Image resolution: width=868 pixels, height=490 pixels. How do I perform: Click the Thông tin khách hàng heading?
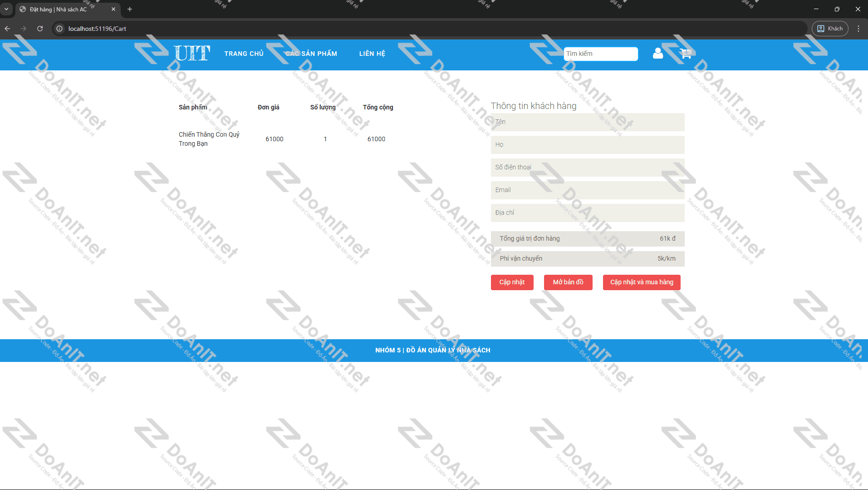[534, 106]
